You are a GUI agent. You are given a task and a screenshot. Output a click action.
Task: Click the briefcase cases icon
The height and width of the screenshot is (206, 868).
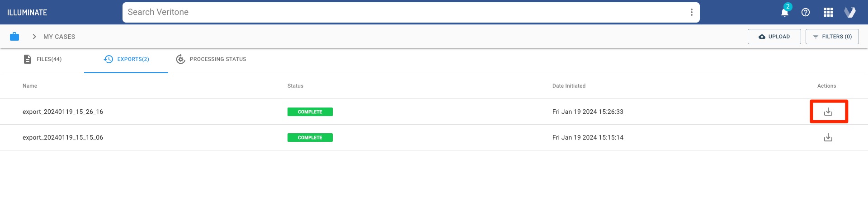coord(14,37)
